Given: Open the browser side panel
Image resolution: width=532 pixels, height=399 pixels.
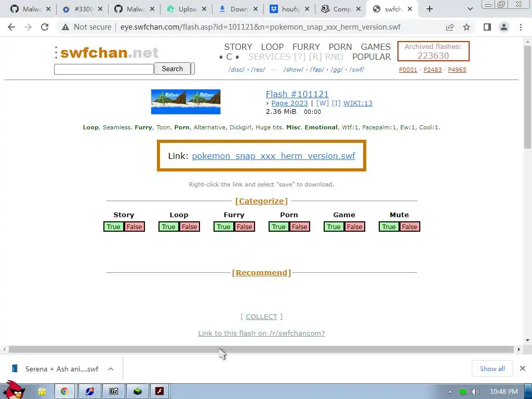Looking at the screenshot, I should pos(487,27).
